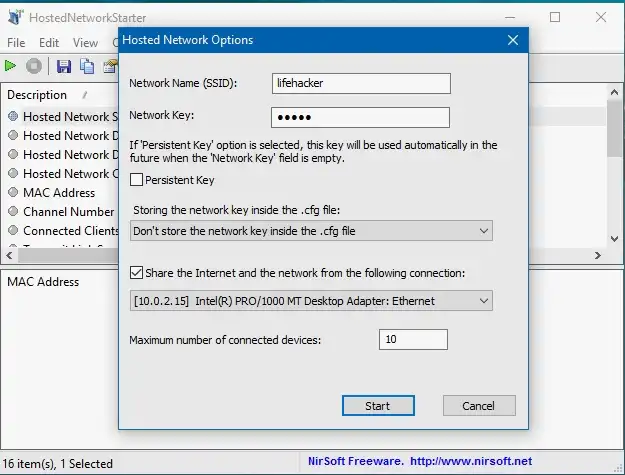Click the horizontal scrollbar left arrow
The image size is (625, 475).
[x=10, y=255]
